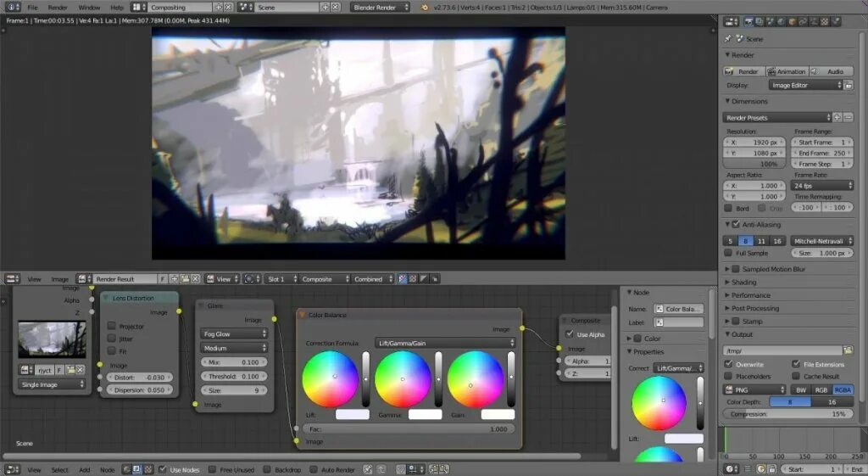This screenshot has width=868, height=476.
Task: Open the Fog Glow glare type dropdown
Action: point(234,333)
